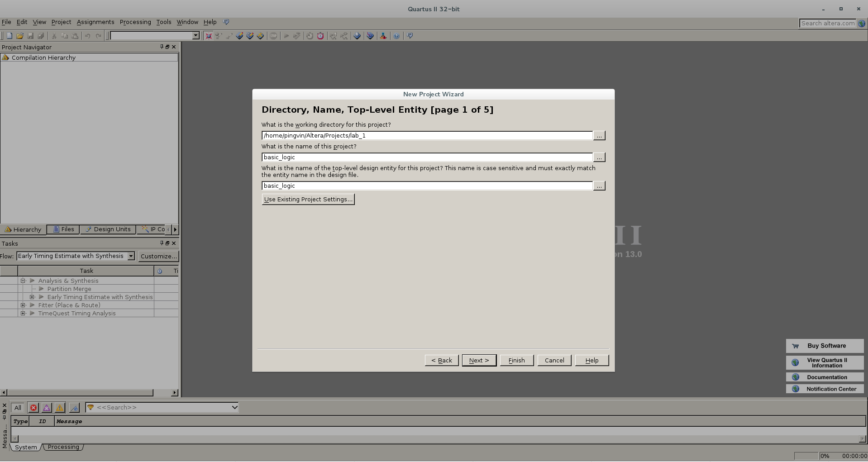Image resolution: width=868 pixels, height=462 pixels.
Task: Open the toolbar project entity dropdown
Action: coord(196,36)
